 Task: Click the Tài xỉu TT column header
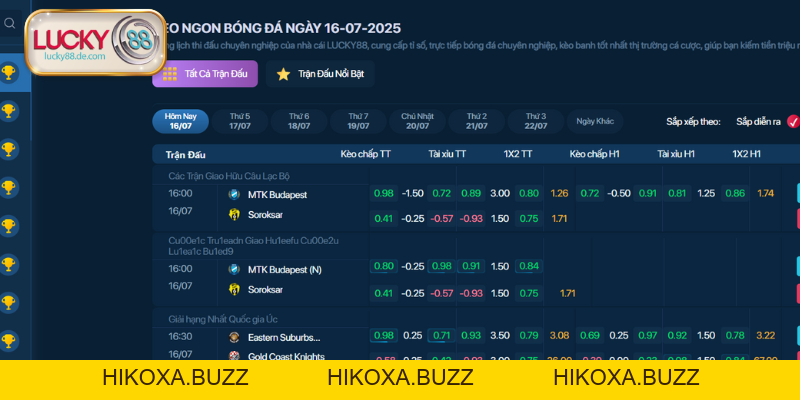tap(447, 154)
